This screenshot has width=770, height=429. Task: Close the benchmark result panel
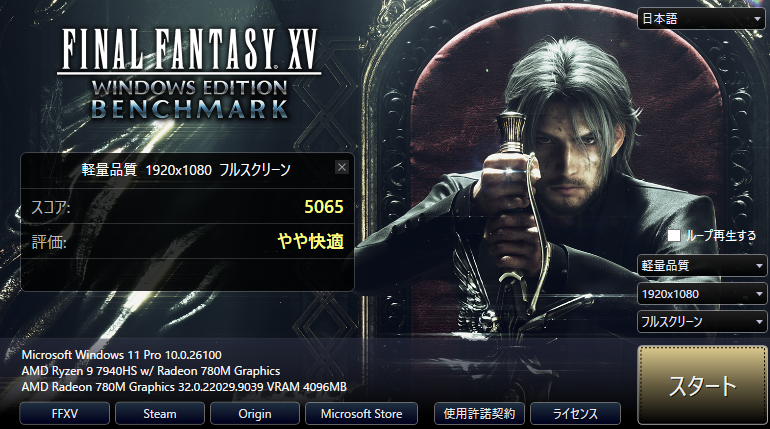pos(342,167)
